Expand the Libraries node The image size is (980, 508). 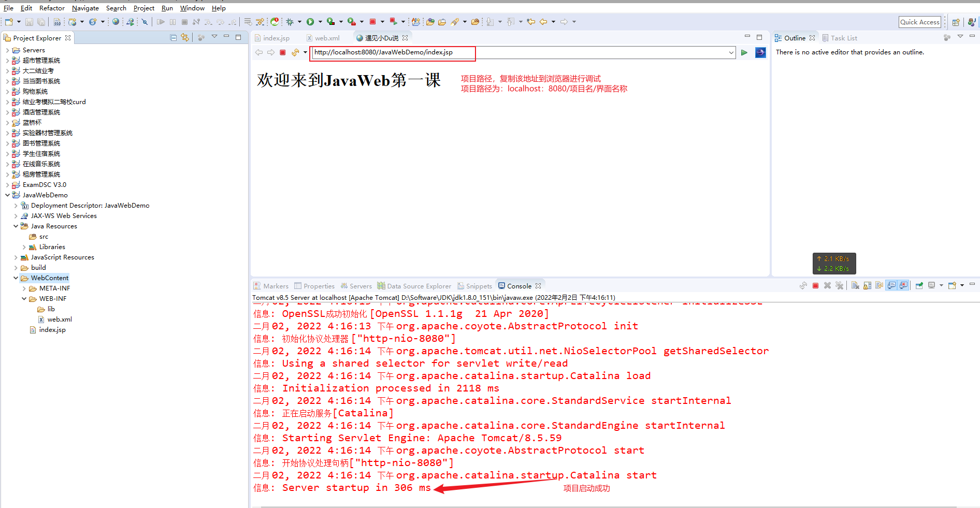24,247
